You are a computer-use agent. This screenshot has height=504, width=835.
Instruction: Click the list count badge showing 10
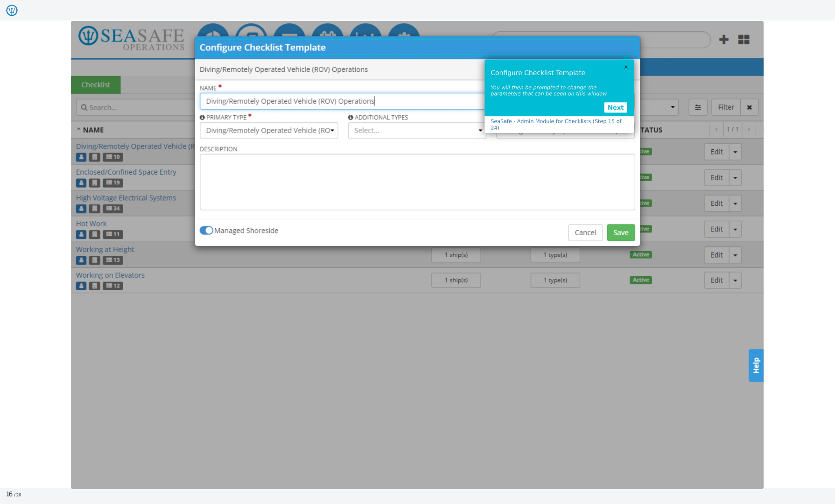[x=113, y=157]
